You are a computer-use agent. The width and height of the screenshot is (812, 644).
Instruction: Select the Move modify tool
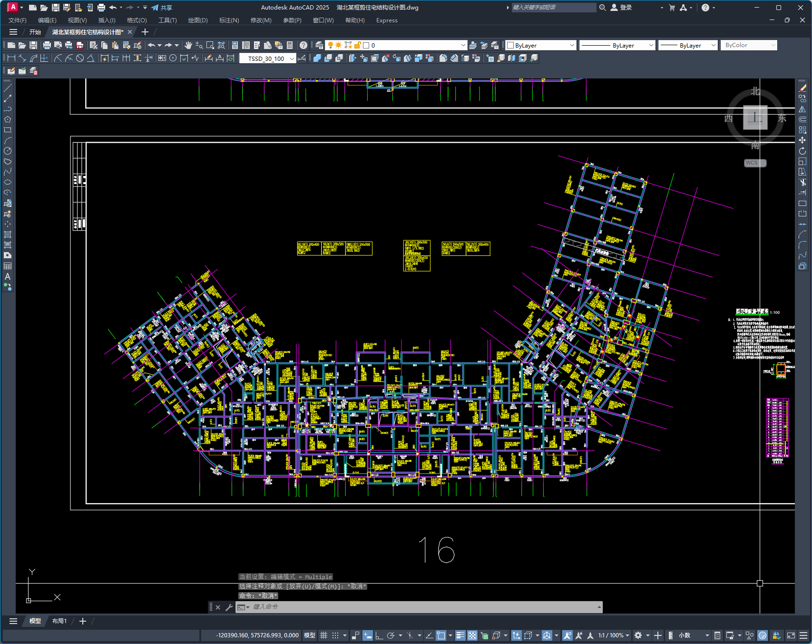(802, 140)
